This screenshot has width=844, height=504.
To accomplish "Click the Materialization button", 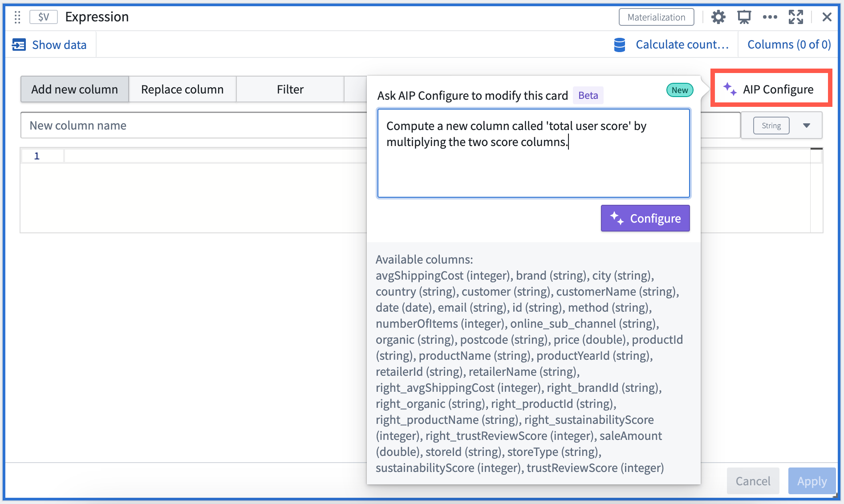I will click(x=656, y=17).
